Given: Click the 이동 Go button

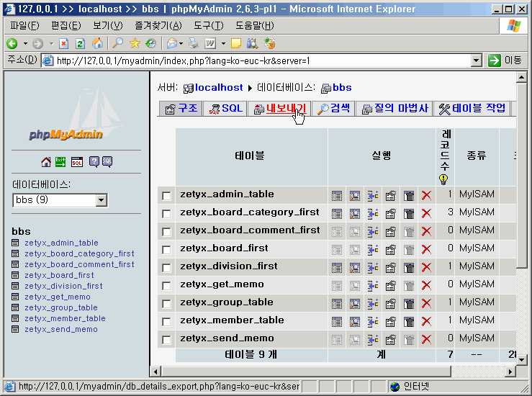Looking at the screenshot, I should point(505,60).
